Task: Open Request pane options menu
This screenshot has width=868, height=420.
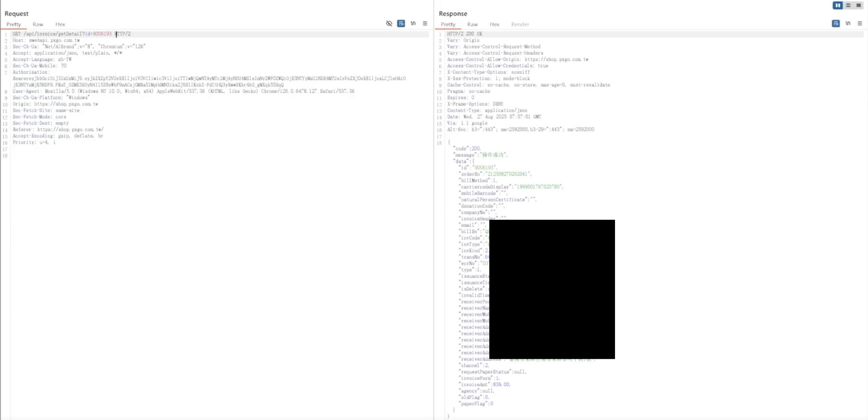Action: [425, 23]
